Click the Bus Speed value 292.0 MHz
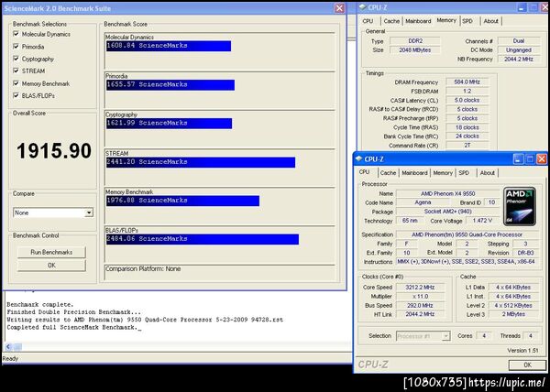 [420, 306]
